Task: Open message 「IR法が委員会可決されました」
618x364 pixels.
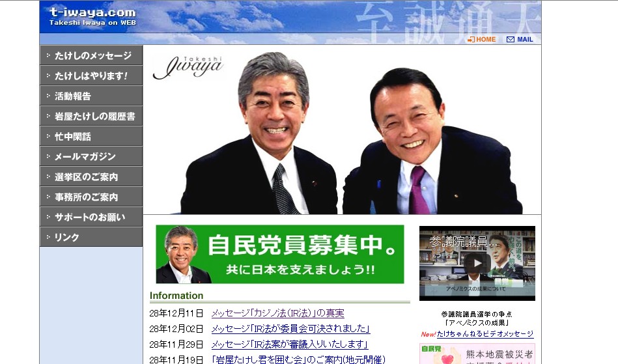Action: [x=290, y=329]
